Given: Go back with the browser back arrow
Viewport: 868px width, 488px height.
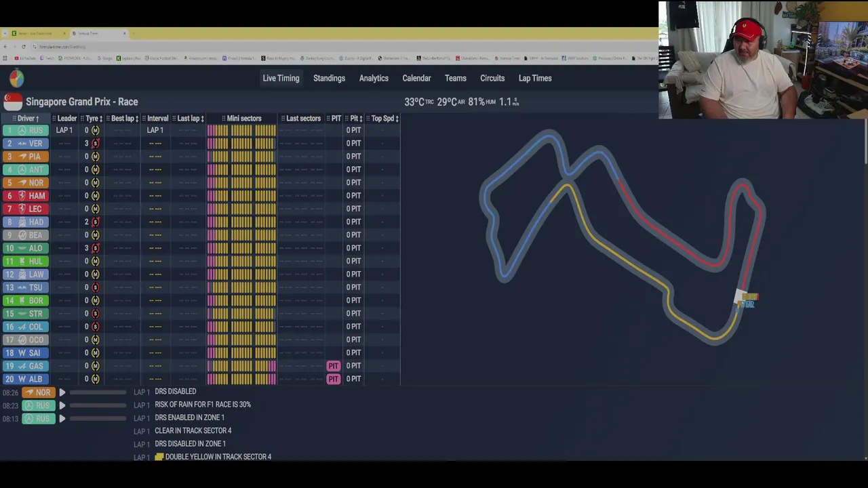Looking at the screenshot, I should pyautogui.click(x=5, y=47).
